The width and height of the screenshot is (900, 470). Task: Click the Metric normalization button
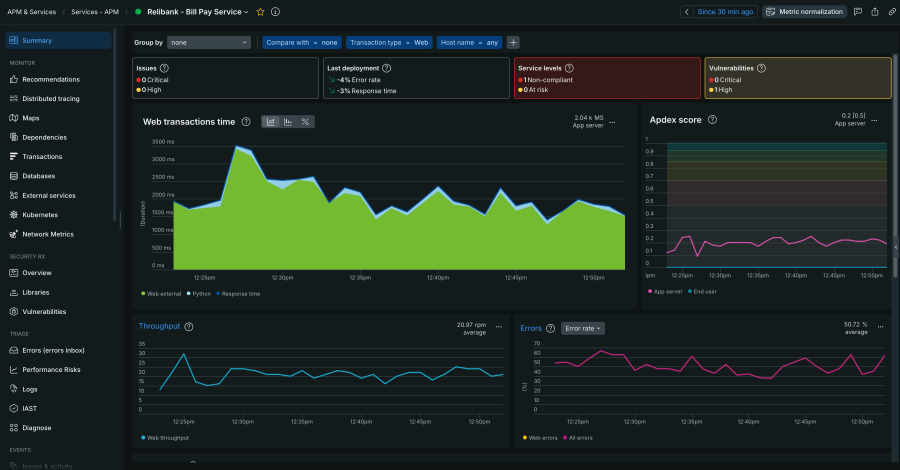tap(804, 11)
